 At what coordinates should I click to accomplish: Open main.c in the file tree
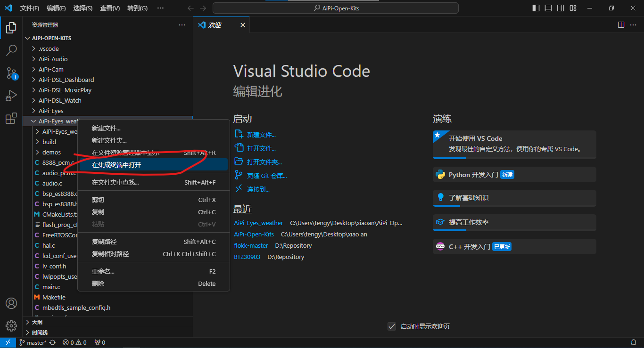[x=51, y=287]
